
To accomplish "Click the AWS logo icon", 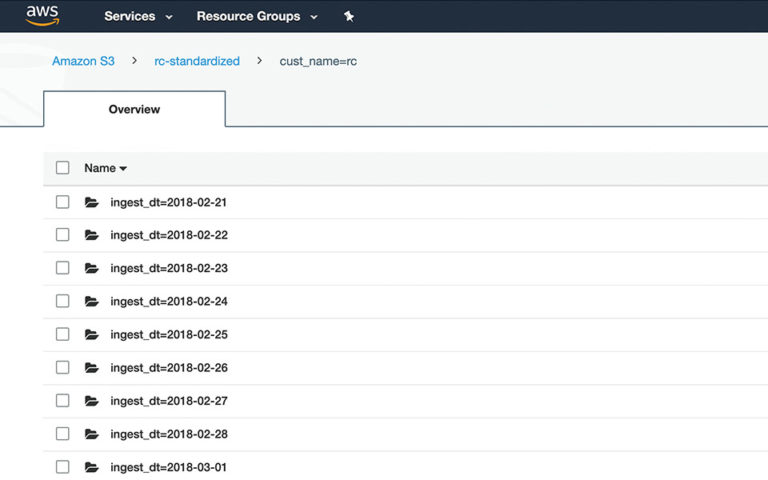I will click(x=42, y=15).
